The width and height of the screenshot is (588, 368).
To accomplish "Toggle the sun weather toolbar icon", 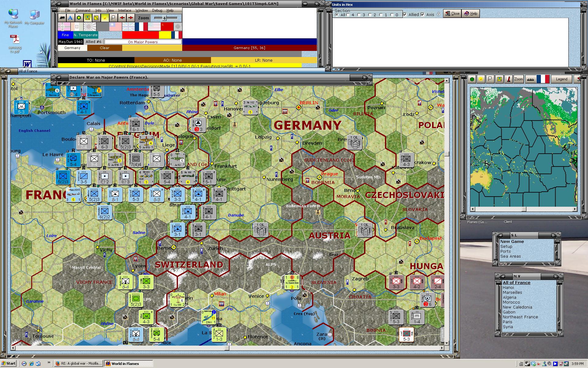I will tap(105, 18).
